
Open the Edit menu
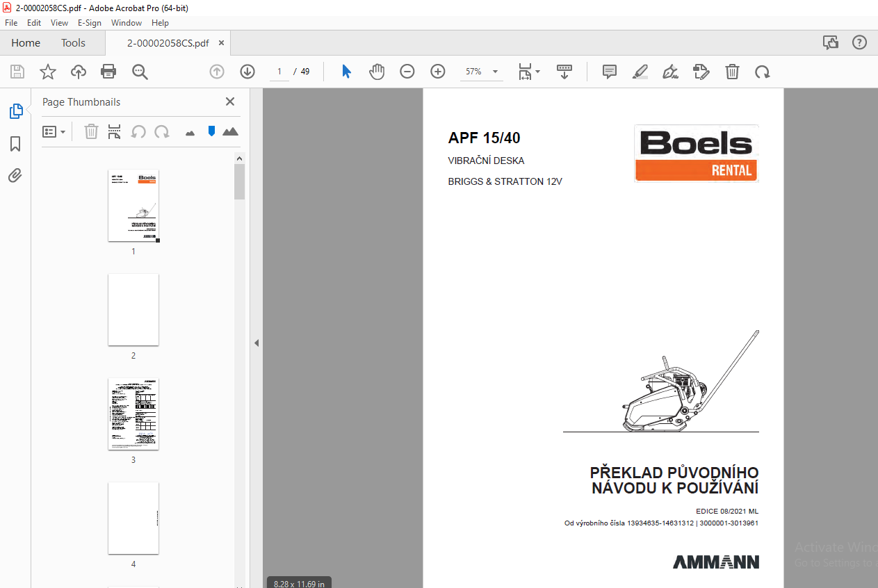pos(34,22)
